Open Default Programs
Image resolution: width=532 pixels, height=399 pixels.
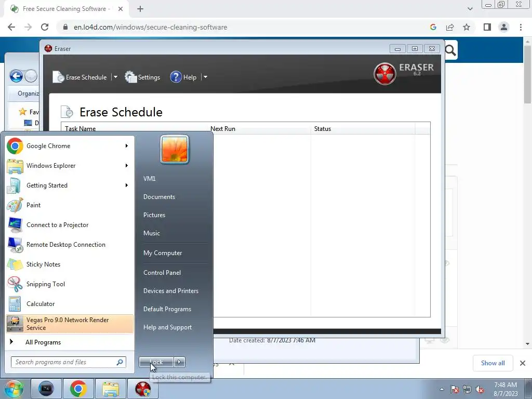click(x=167, y=309)
